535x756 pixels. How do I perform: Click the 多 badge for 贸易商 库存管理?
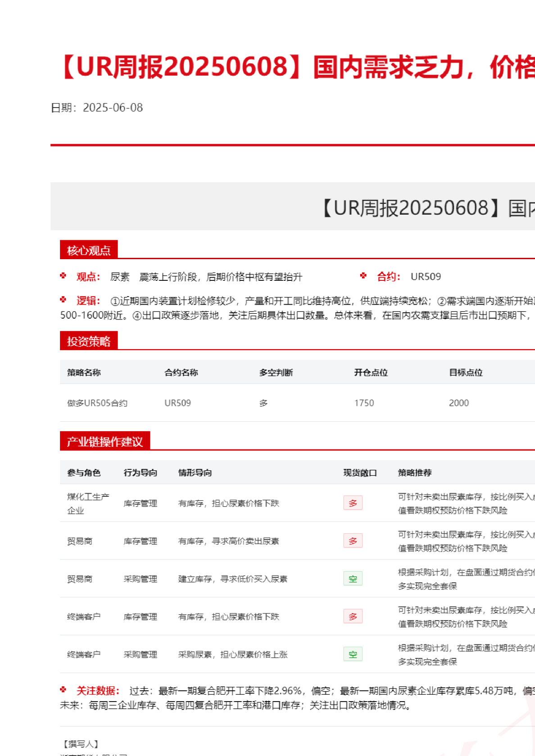coord(353,541)
